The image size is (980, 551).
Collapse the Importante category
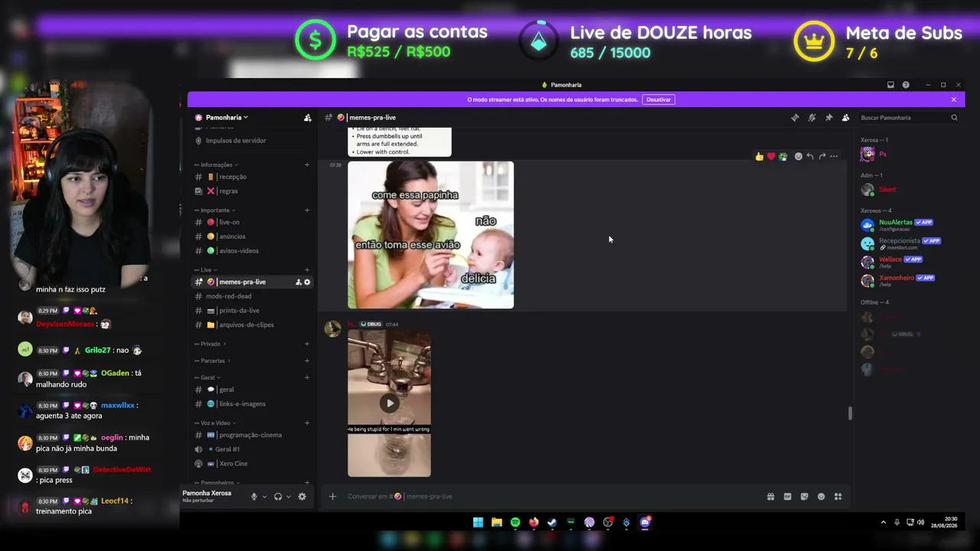(214, 210)
